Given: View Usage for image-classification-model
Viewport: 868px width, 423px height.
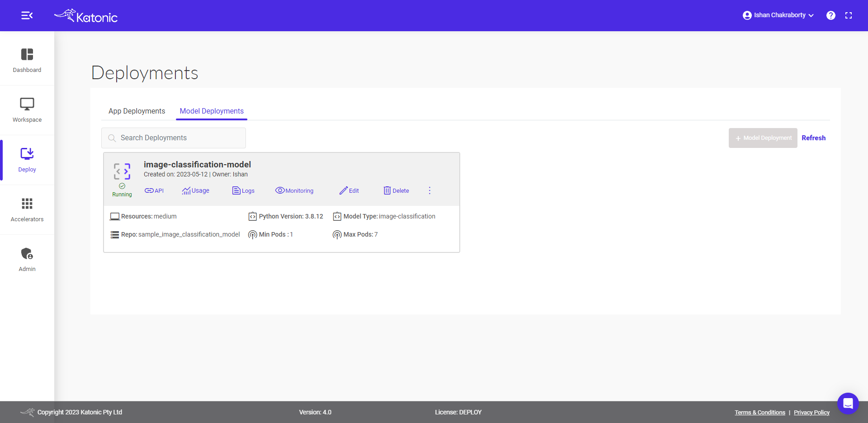Looking at the screenshot, I should (x=196, y=190).
